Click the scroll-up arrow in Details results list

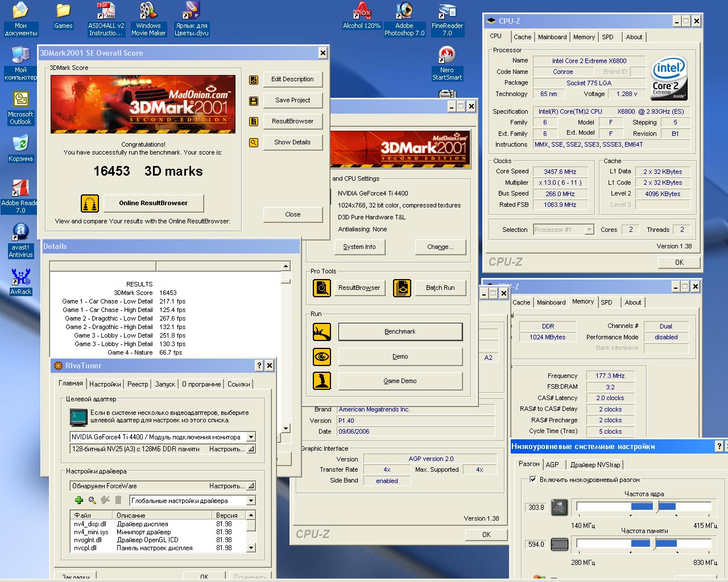point(286,267)
